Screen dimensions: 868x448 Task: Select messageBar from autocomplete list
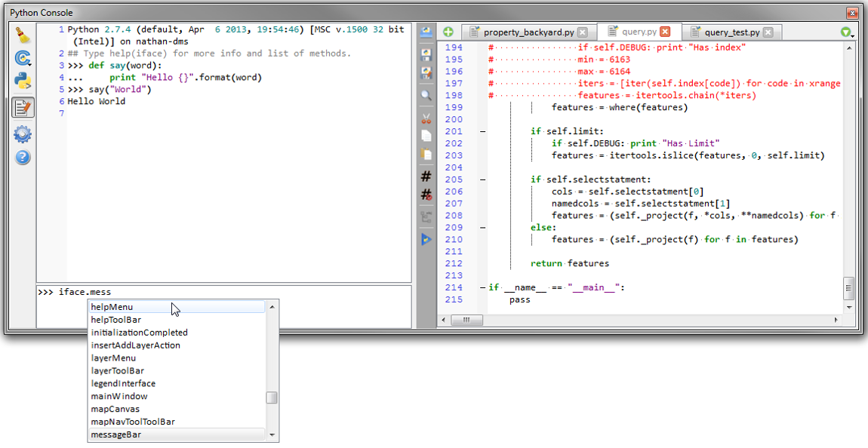(115, 434)
